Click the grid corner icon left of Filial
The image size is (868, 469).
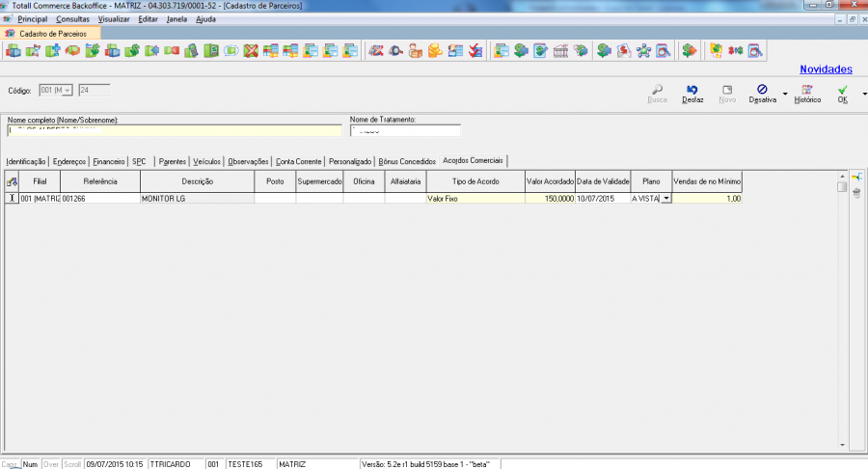point(12,181)
